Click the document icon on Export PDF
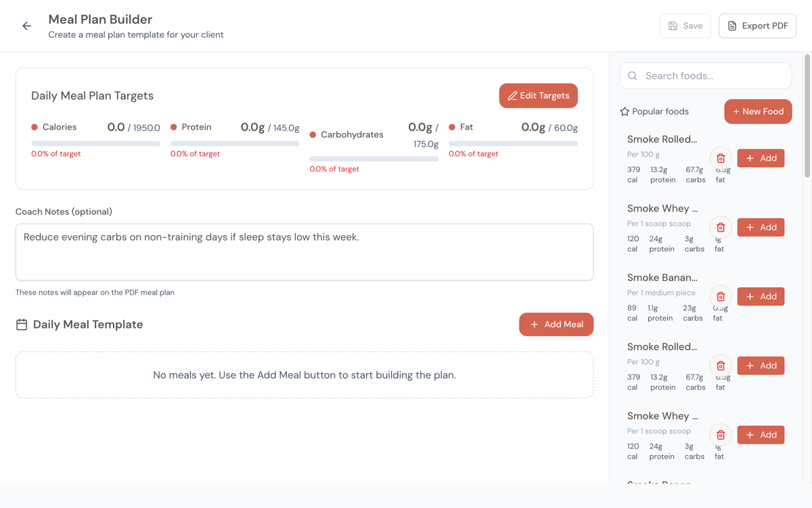 (x=732, y=25)
